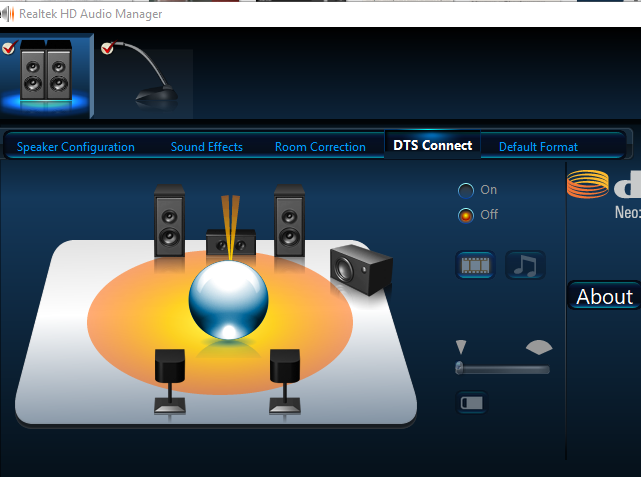Click the front right speaker in room
Screen dimensions: 641x477
[x=289, y=221]
